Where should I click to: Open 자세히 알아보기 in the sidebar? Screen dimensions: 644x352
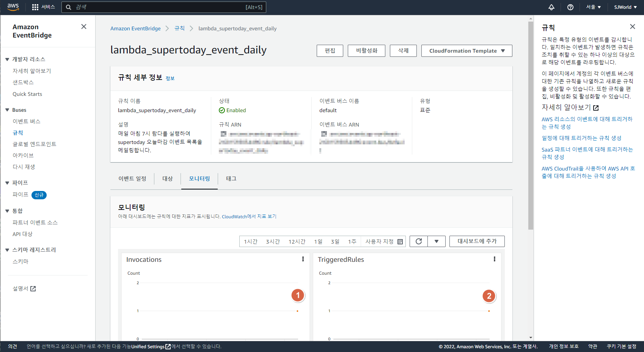[x=32, y=71]
